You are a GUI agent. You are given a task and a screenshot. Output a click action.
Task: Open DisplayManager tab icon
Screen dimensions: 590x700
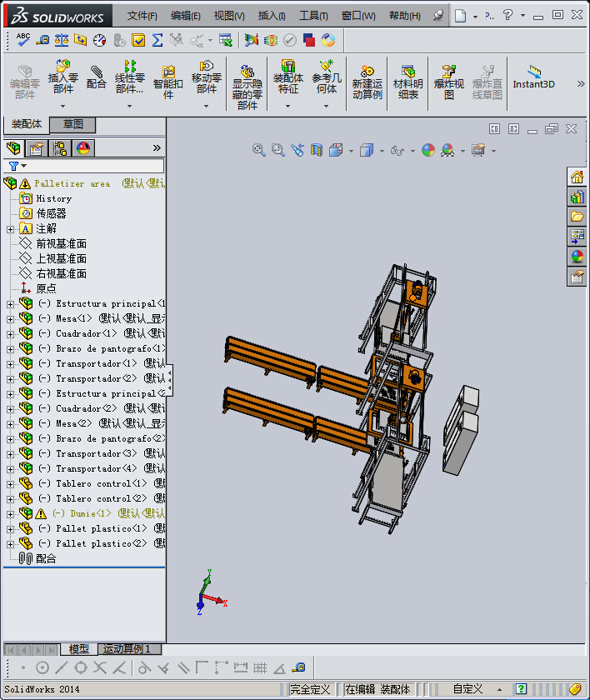tap(83, 147)
